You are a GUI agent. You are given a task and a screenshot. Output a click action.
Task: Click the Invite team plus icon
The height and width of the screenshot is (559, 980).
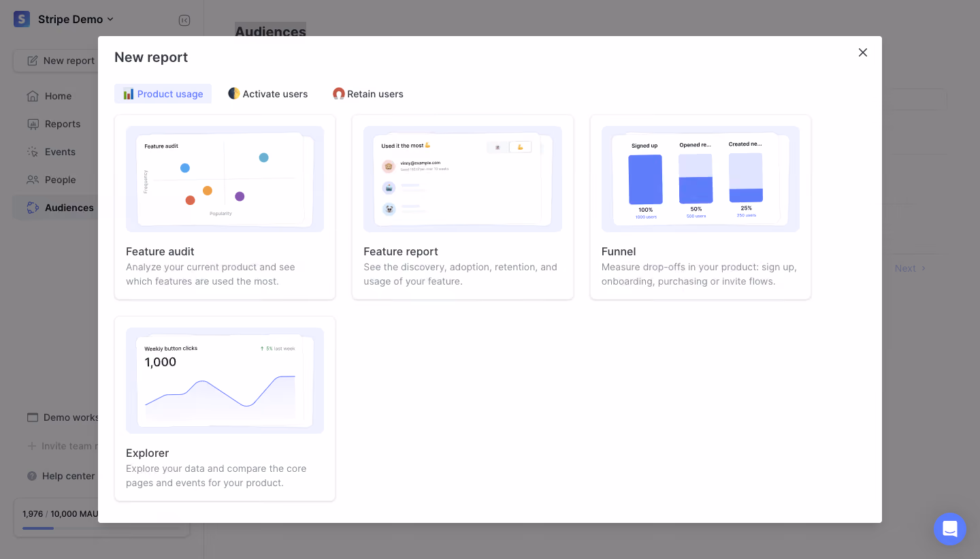[x=31, y=446]
